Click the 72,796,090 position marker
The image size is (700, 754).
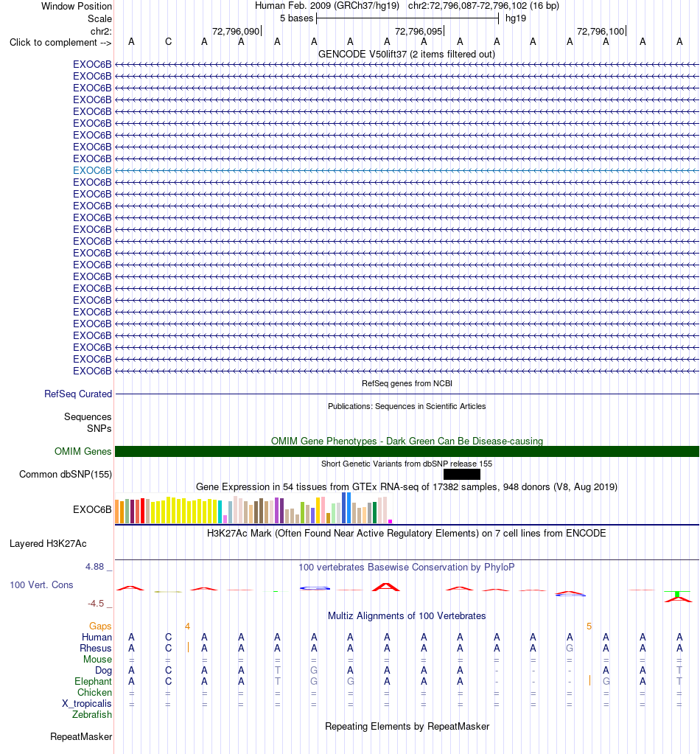236,31
